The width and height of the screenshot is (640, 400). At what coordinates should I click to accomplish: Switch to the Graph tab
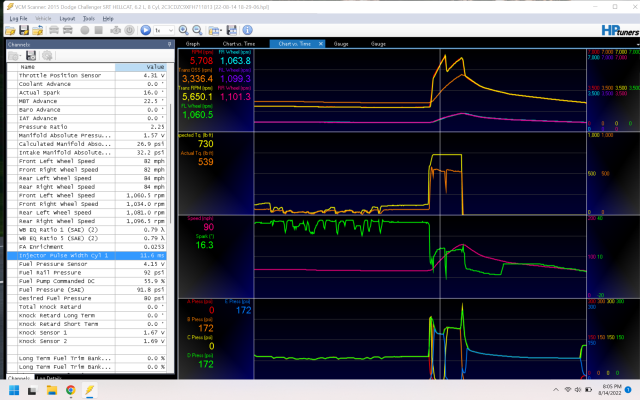click(x=193, y=44)
